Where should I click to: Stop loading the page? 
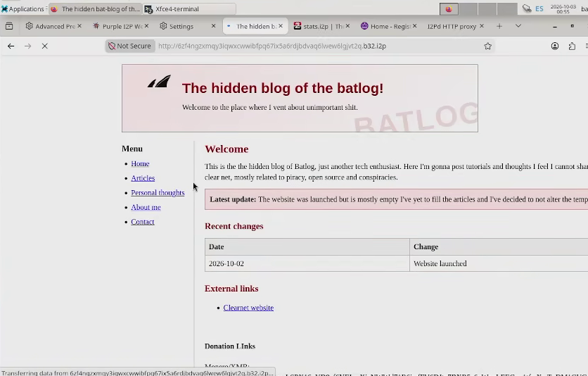44,46
